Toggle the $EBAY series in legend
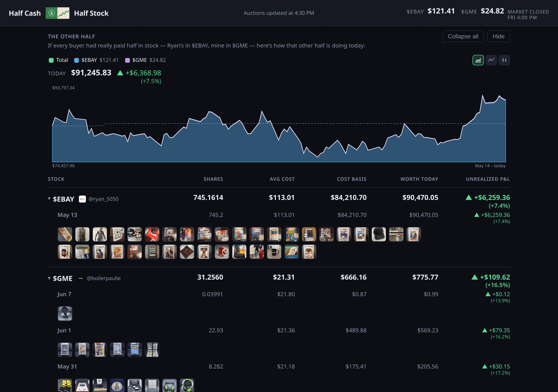Screen dimensions: 558x392 [x=96, y=60]
